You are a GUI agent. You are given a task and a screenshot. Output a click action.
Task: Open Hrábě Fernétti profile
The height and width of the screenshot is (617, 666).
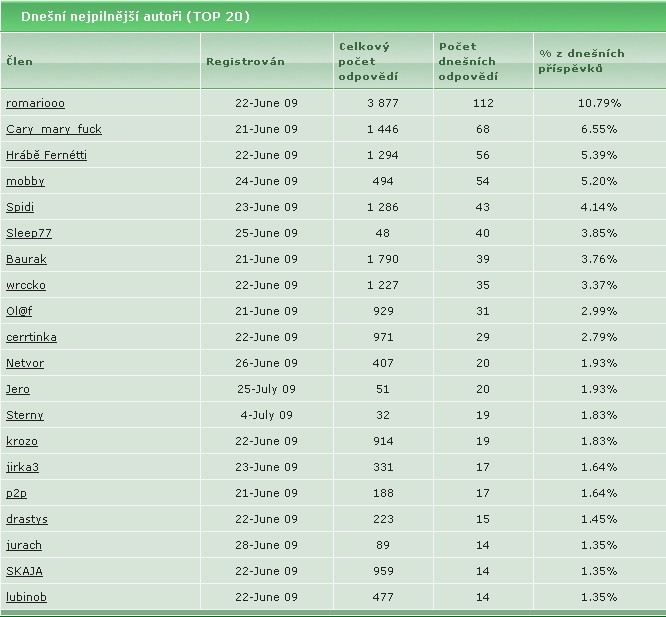point(46,155)
